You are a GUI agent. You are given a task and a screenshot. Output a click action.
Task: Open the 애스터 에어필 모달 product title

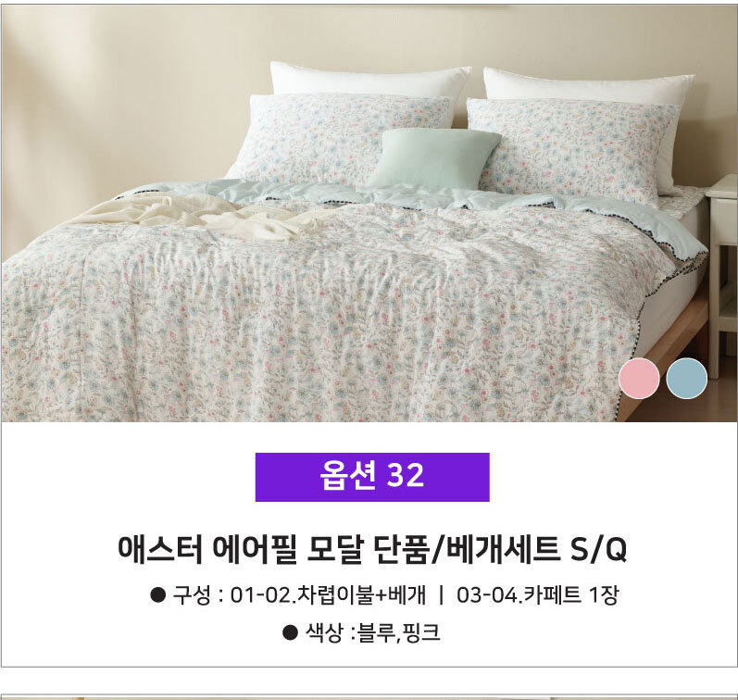click(372, 549)
